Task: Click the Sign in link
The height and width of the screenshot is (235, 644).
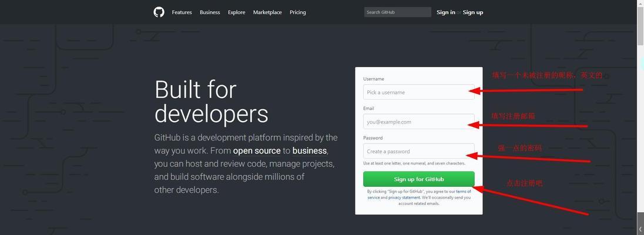Action: (x=445, y=12)
